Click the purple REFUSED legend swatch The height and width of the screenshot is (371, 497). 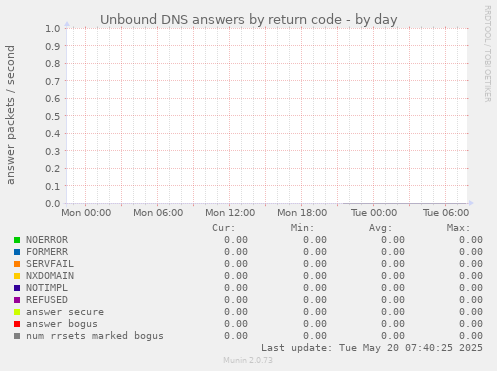17,300
